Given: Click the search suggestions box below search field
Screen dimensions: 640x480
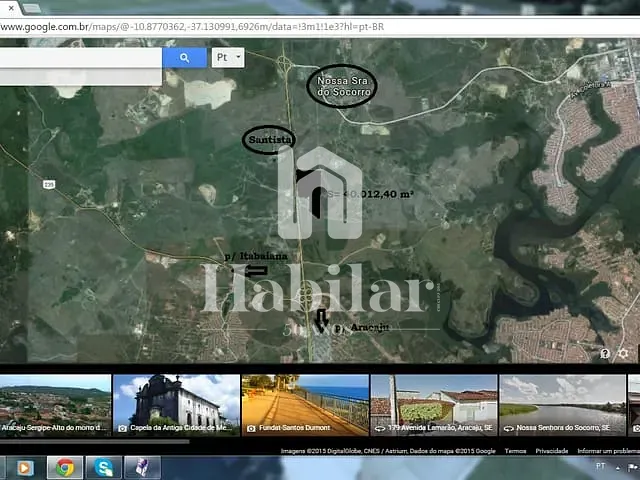Looking at the screenshot, I should pos(81,77).
